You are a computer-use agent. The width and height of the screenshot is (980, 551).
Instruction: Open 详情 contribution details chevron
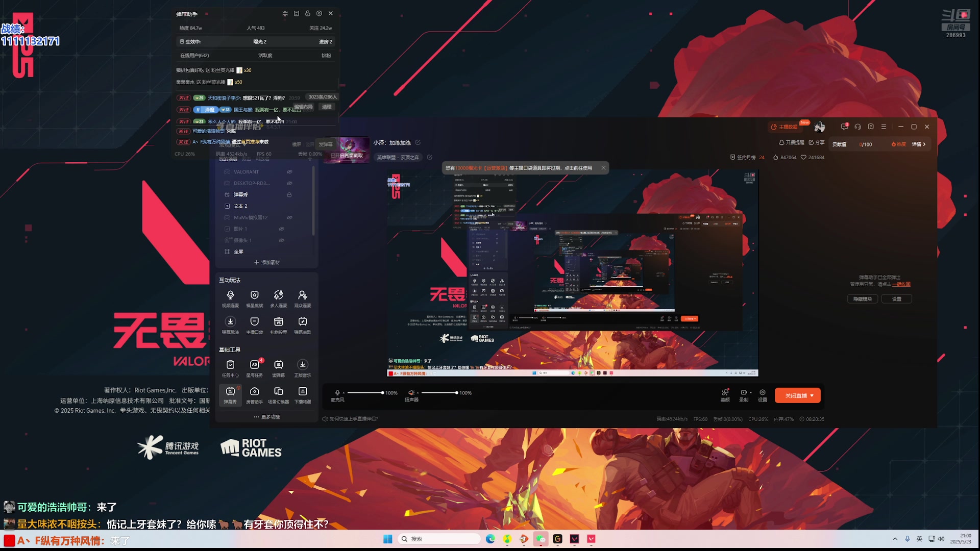[x=919, y=144]
